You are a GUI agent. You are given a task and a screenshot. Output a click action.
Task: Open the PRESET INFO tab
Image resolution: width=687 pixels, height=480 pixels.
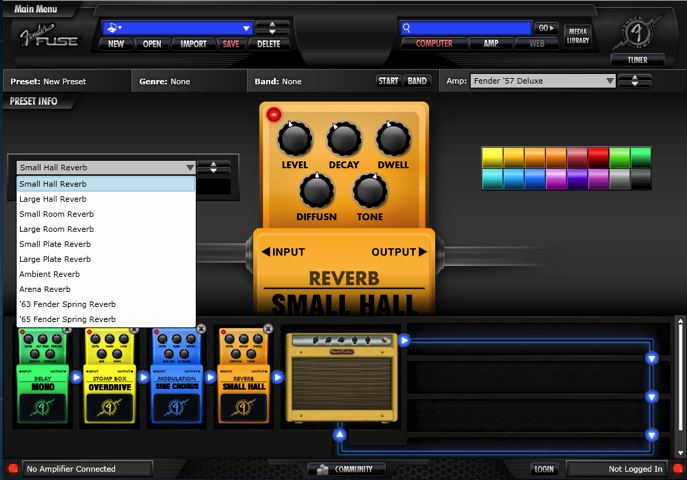coord(34,101)
